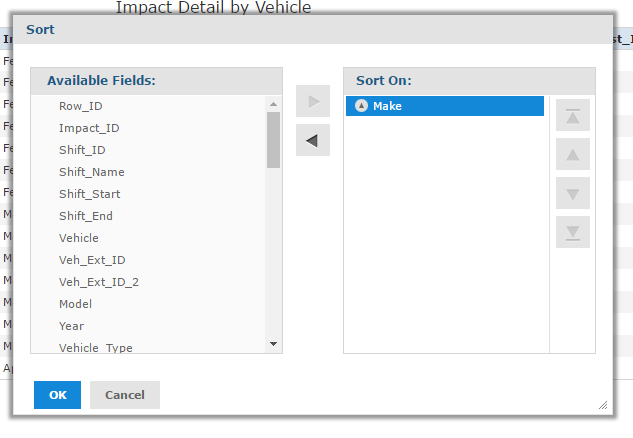Click the dialog resize grip corner
This screenshot has height=438, width=633.
point(602,405)
